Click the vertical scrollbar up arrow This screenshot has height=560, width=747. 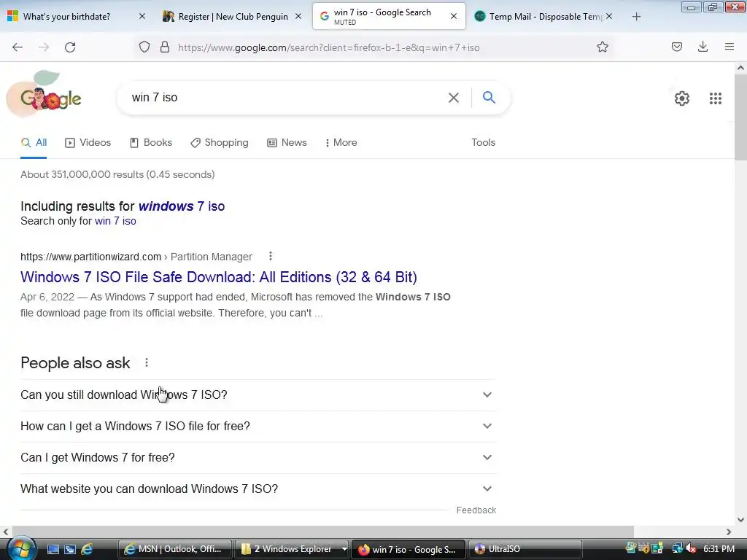pyautogui.click(x=740, y=68)
